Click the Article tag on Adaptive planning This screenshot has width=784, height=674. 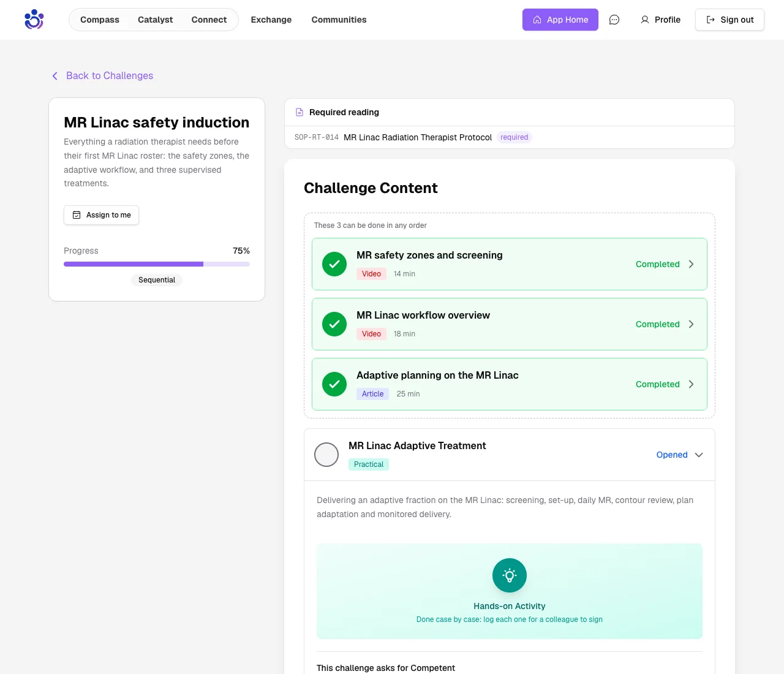(x=372, y=394)
